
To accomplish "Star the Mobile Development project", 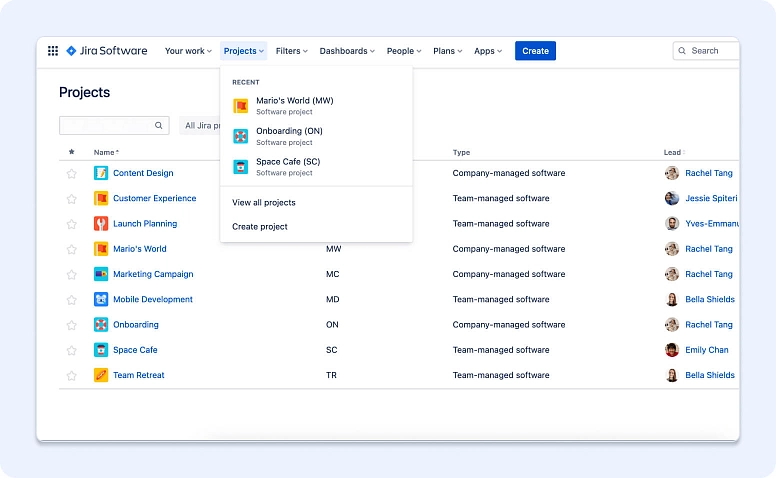I will (x=72, y=299).
